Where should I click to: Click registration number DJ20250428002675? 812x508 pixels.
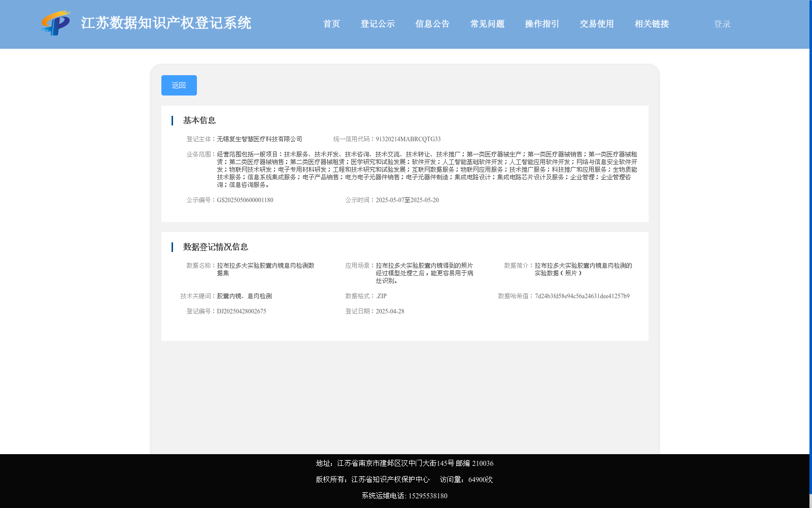pos(242,311)
